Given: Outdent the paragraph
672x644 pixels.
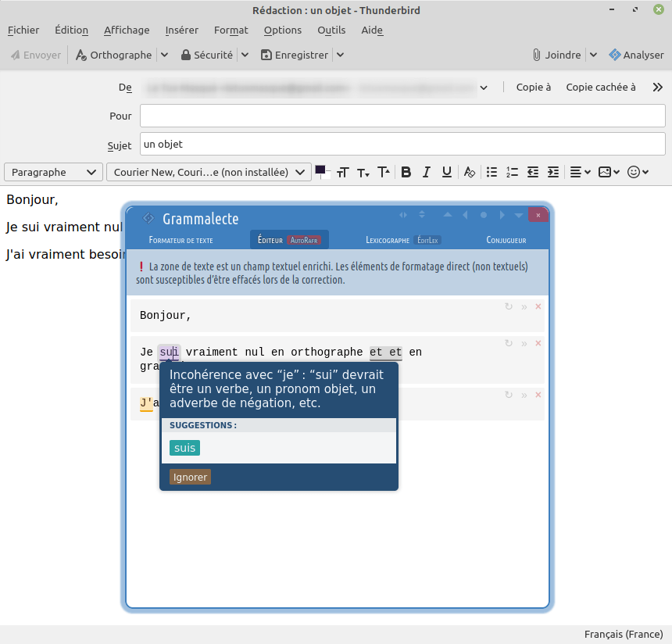Looking at the screenshot, I should (x=533, y=173).
